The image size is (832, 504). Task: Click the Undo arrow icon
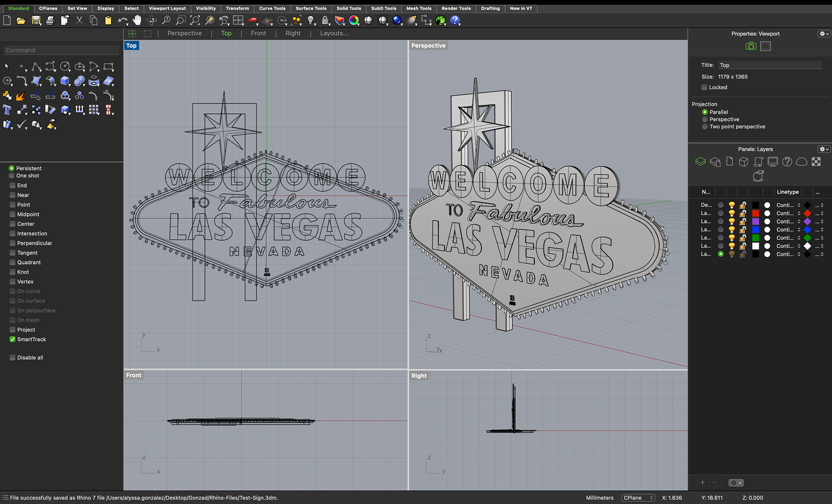pyautogui.click(x=123, y=20)
